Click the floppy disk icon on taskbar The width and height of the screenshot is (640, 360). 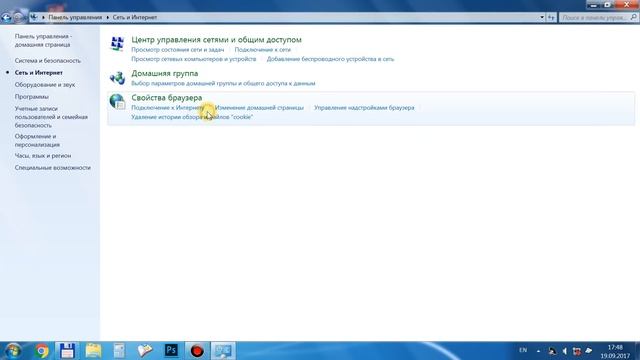(67, 351)
